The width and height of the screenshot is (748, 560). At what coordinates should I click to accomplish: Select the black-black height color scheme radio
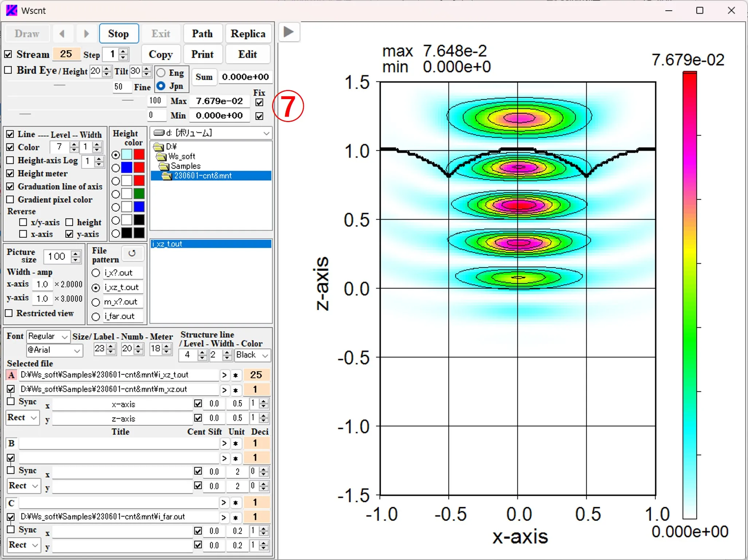pyautogui.click(x=116, y=234)
